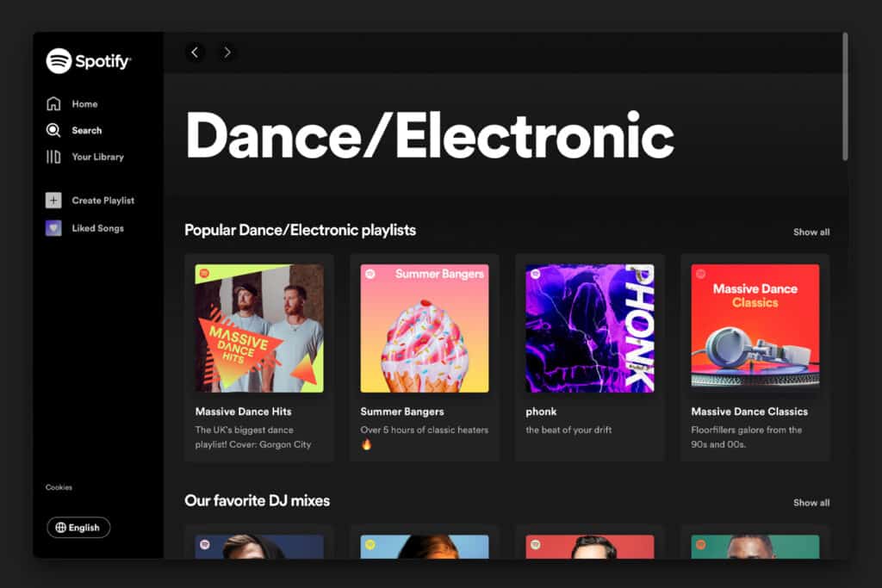Image resolution: width=882 pixels, height=588 pixels.
Task: Click 'The UK's biggest dance' description
Action: coord(244,430)
